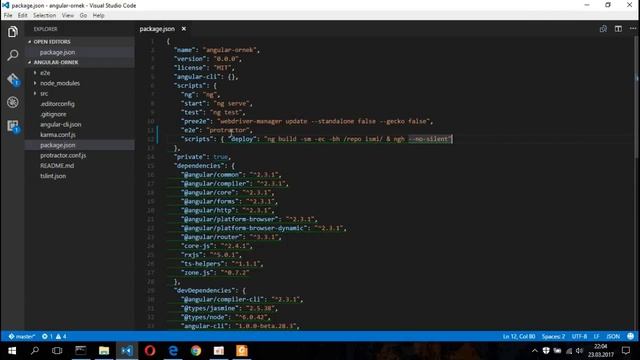Expand the node_modules folder
The height and width of the screenshot is (360, 640).
60,83
